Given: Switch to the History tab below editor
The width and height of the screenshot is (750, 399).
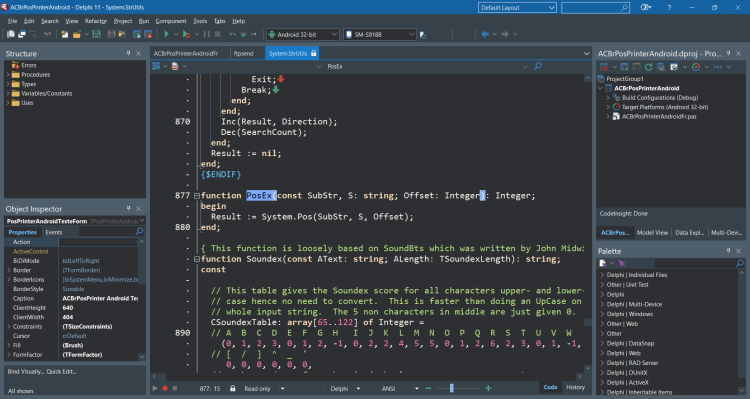Looking at the screenshot, I should tap(575, 388).
